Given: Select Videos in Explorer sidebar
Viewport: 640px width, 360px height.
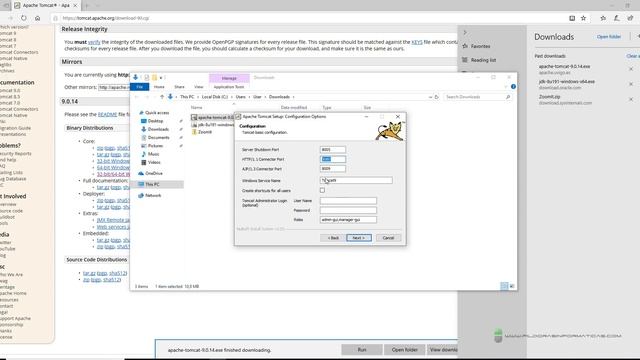Looking at the screenshot, I should (154, 162).
